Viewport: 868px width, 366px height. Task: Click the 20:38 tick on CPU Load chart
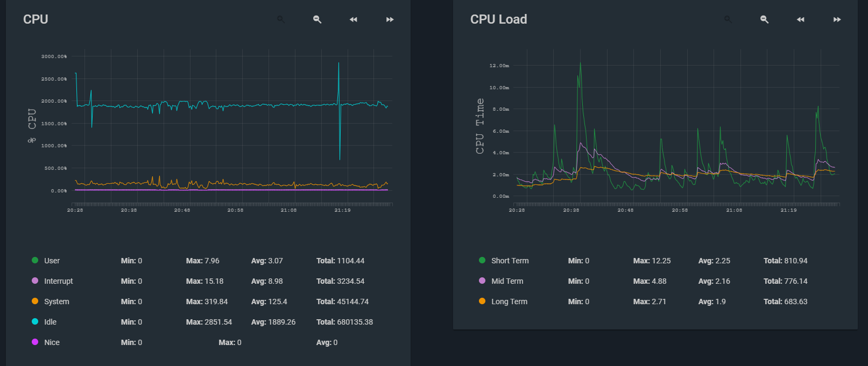[571, 210]
